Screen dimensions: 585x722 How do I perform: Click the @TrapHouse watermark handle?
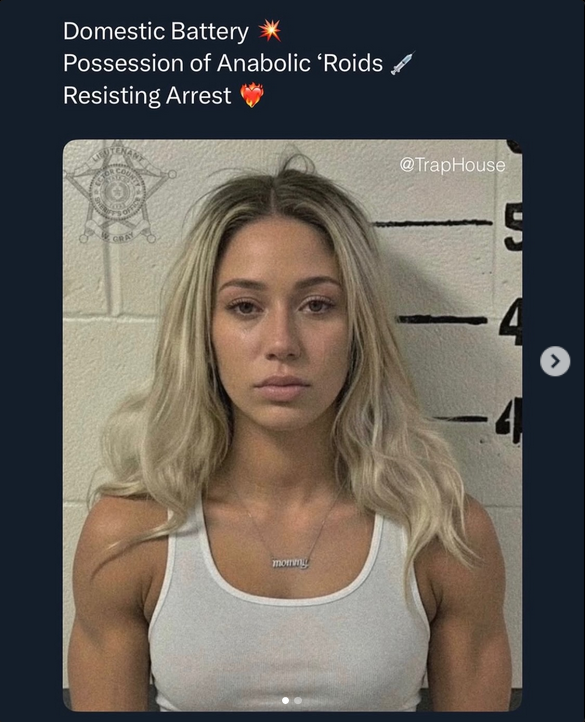click(x=452, y=165)
